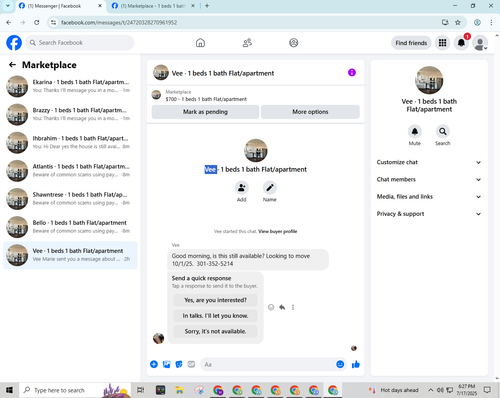
Task: Reload the page
Action: pos(37,23)
